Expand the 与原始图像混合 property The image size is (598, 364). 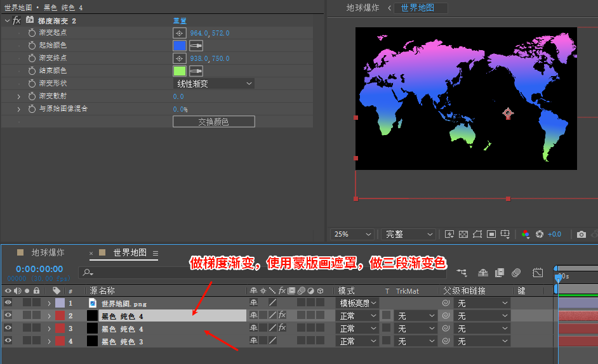18,110
